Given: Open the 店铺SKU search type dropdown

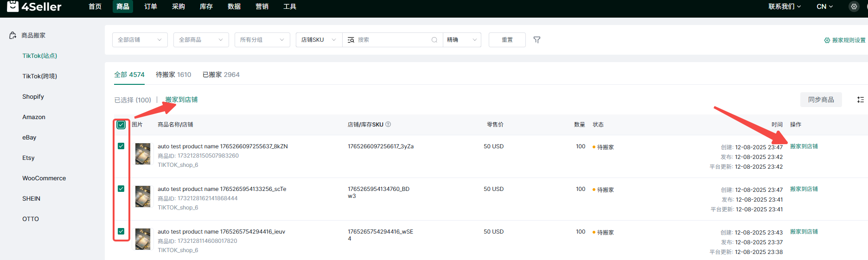Looking at the screenshot, I should point(319,40).
